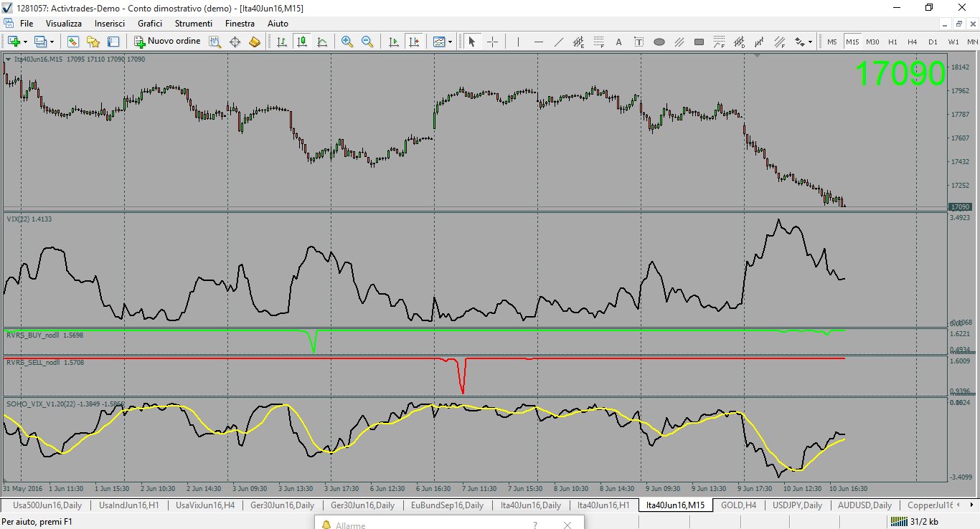980x529 pixels.
Task: Open a new chart window icon
Action: 14,42
